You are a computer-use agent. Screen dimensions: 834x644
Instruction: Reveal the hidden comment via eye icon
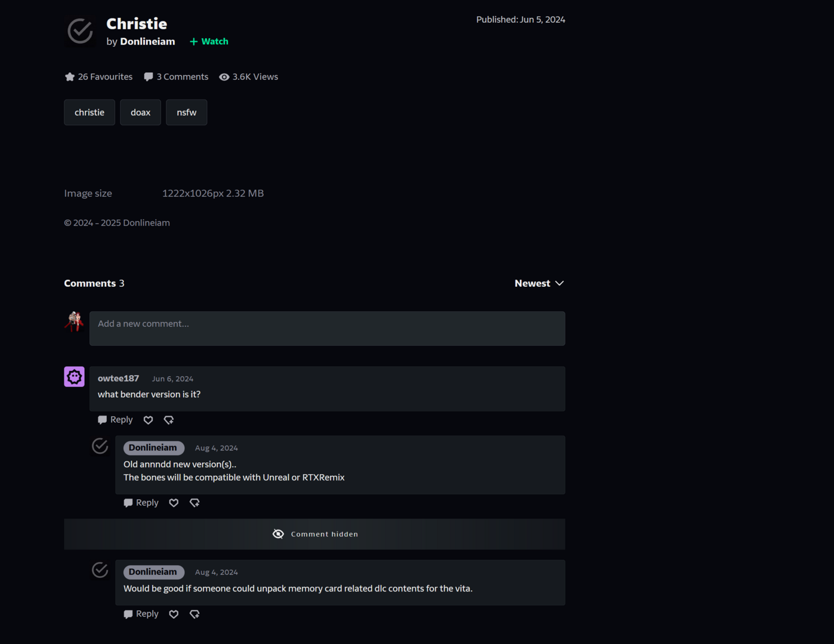[x=278, y=534]
